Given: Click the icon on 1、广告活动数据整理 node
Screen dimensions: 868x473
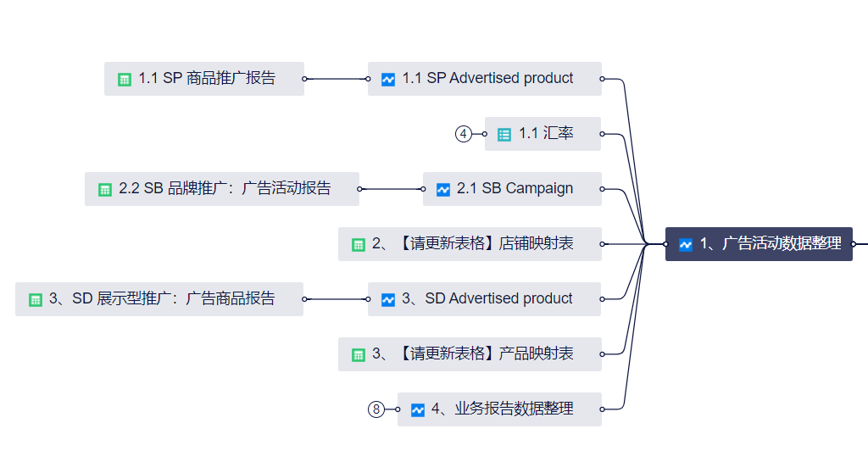Looking at the screenshot, I should [686, 244].
